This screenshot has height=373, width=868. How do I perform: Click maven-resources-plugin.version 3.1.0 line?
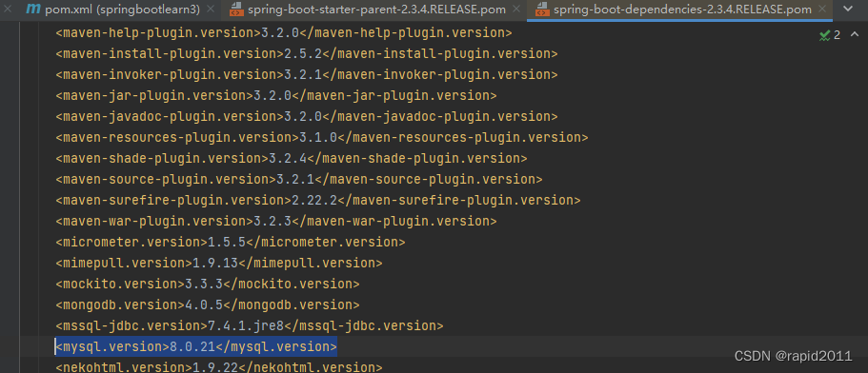coord(322,138)
